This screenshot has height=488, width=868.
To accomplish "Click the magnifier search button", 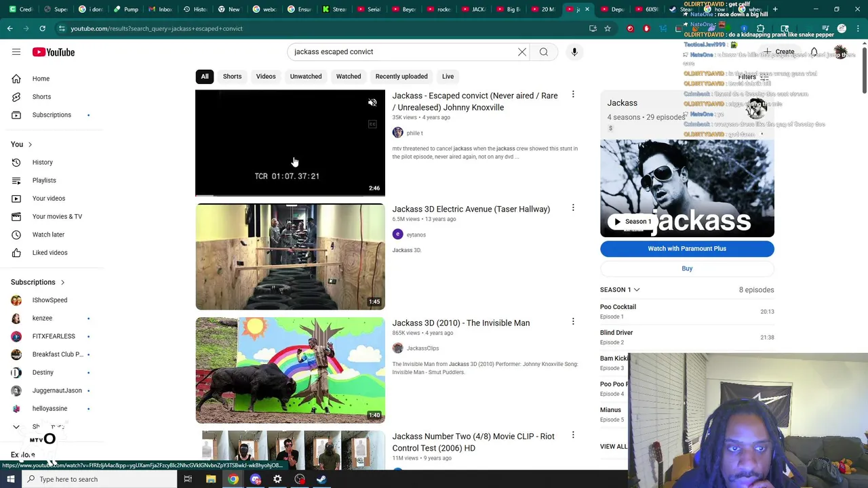I will 544,52.
